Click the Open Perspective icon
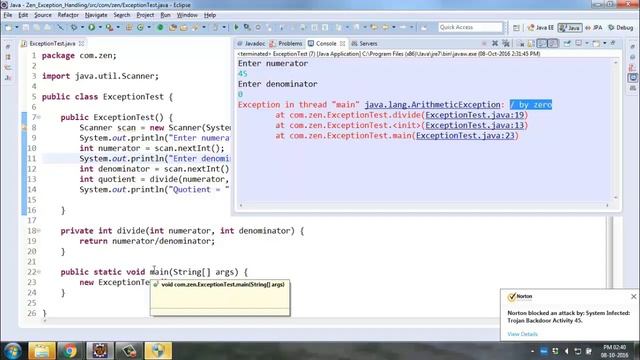 pos(516,28)
